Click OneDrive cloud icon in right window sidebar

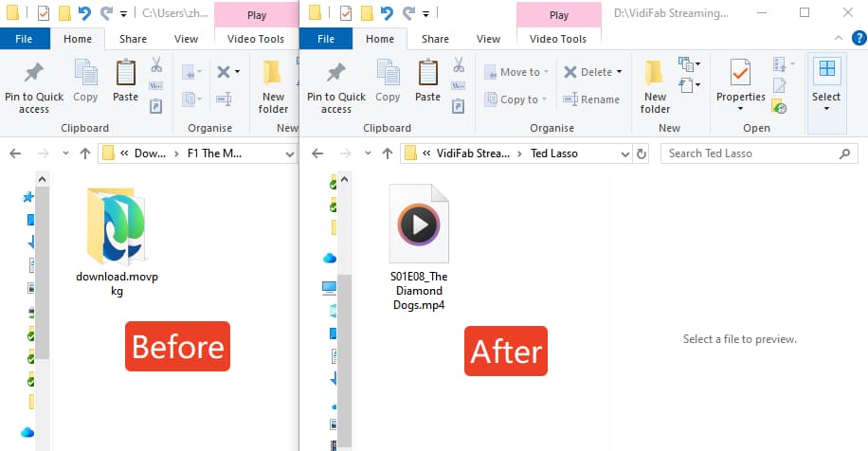coord(330,258)
